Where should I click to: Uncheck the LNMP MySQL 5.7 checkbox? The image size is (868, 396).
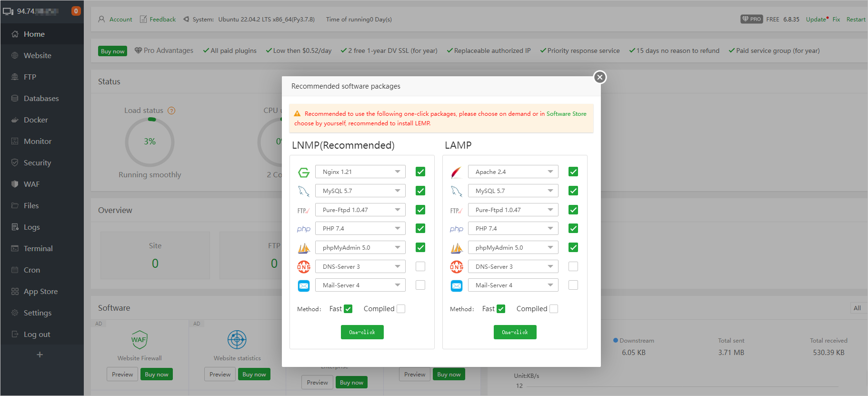pyautogui.click(x=420, y=191)
